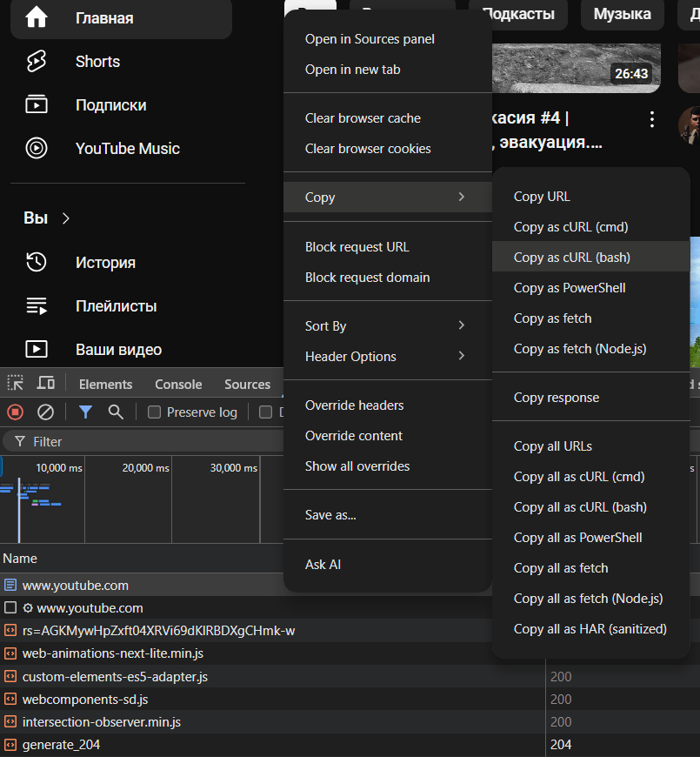Select Ask AI in the context menu
Image resolution: width=700 pixels, height=757 pixels.
388,565
